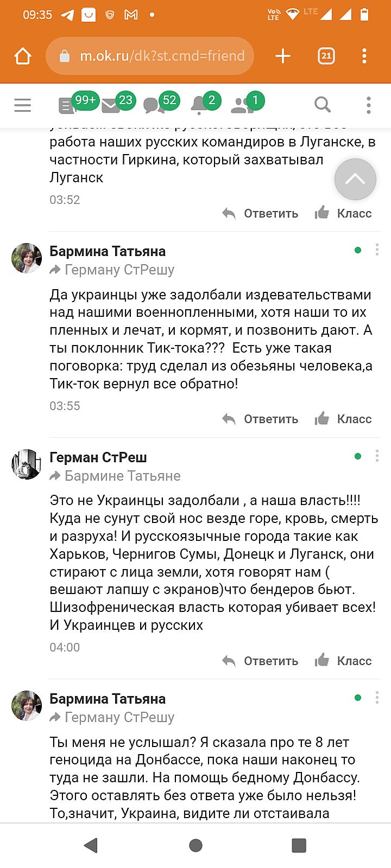
Task: Open the OK hamburger menu
Action: tap(23, 105)
